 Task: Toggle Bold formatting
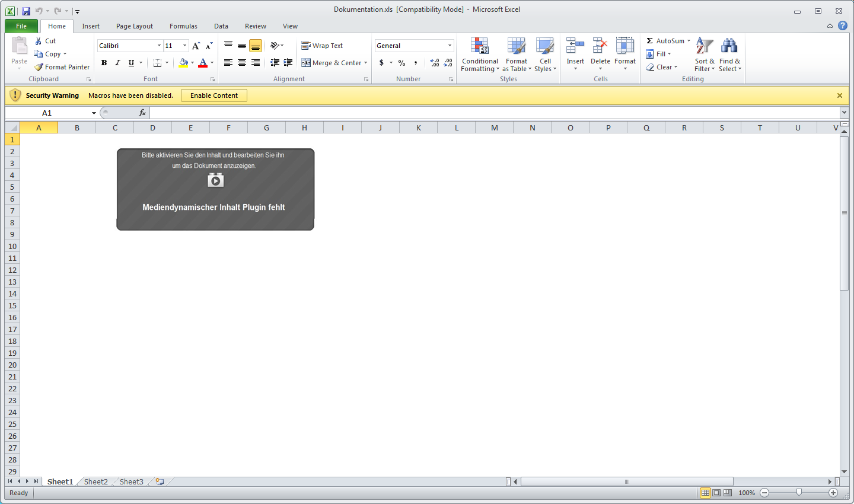[104, 63]
